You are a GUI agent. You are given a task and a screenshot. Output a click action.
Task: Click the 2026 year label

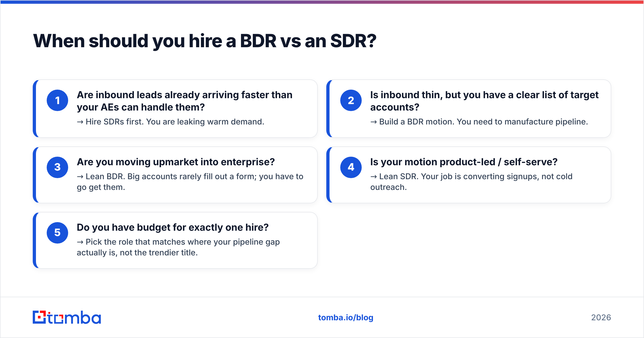601,318
